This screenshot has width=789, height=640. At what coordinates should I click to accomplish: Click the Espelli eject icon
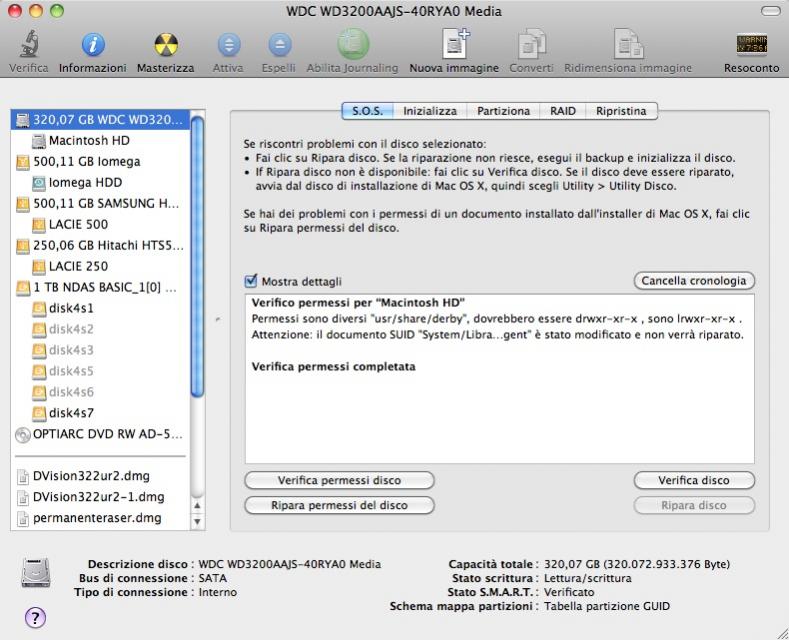280,45
